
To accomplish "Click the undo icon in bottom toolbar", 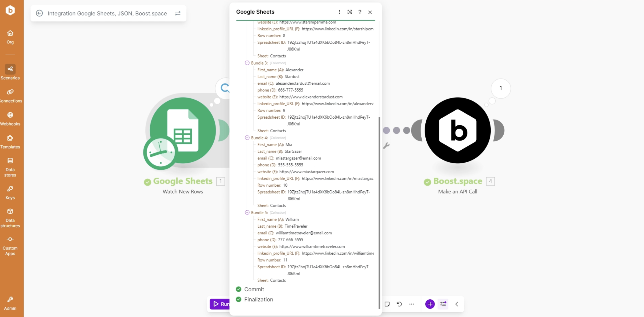I will point(399,304).
